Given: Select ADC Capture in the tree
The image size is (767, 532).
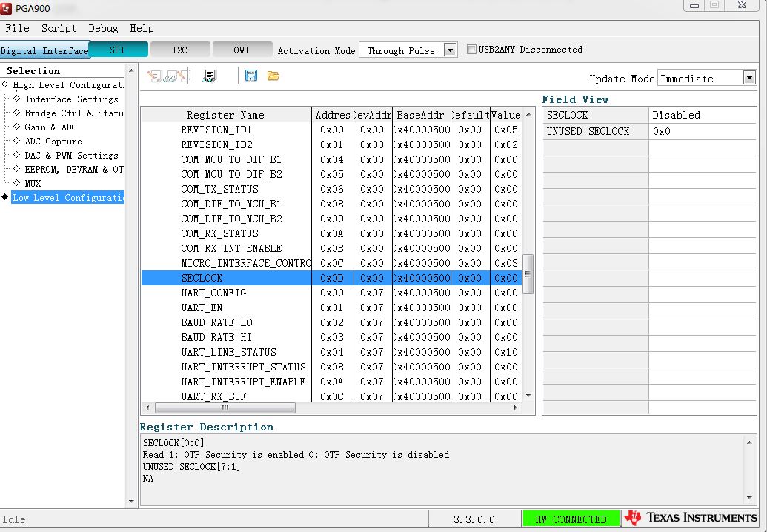Looking at the screenshot, I should pos(53,142).
